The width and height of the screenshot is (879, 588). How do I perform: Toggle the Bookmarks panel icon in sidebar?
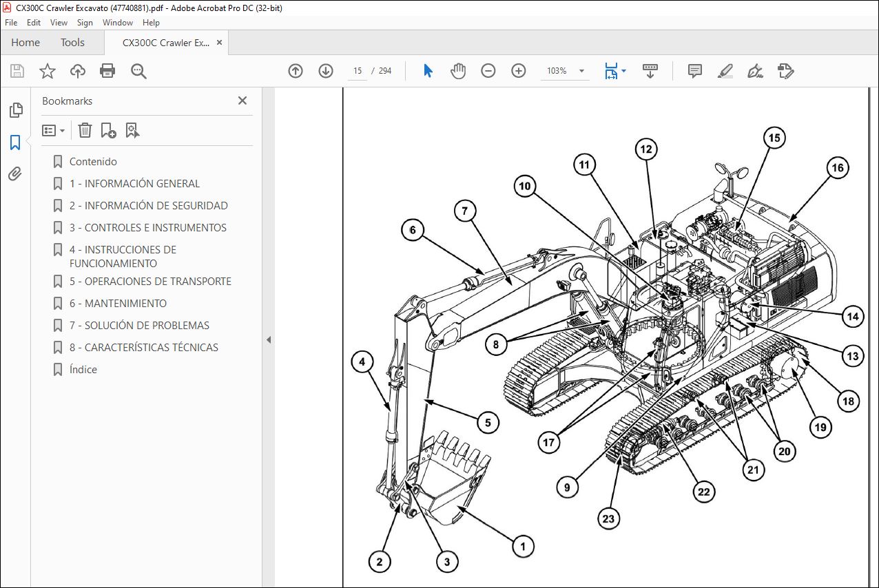pyautogui.click(x=15, y=142)
